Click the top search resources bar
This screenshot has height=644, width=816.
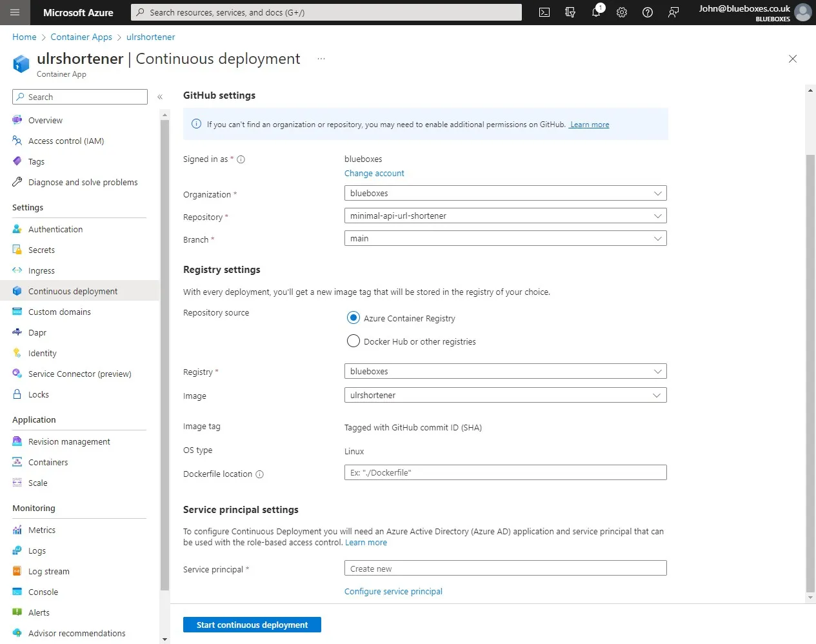click(x=326, y=12)
